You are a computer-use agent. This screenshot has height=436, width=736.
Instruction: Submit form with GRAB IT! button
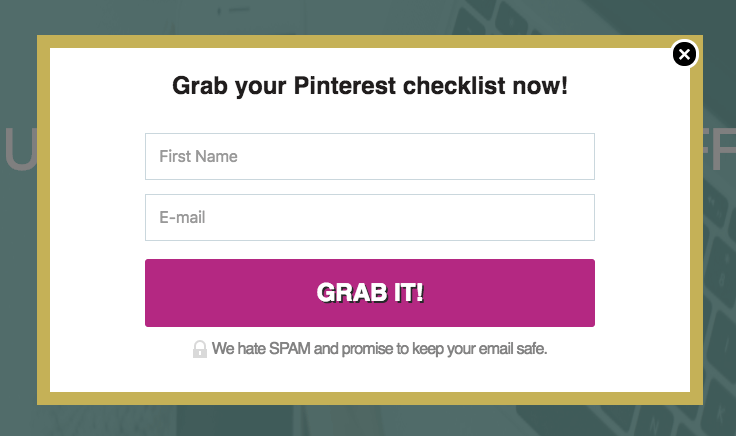tap(370, 293)
